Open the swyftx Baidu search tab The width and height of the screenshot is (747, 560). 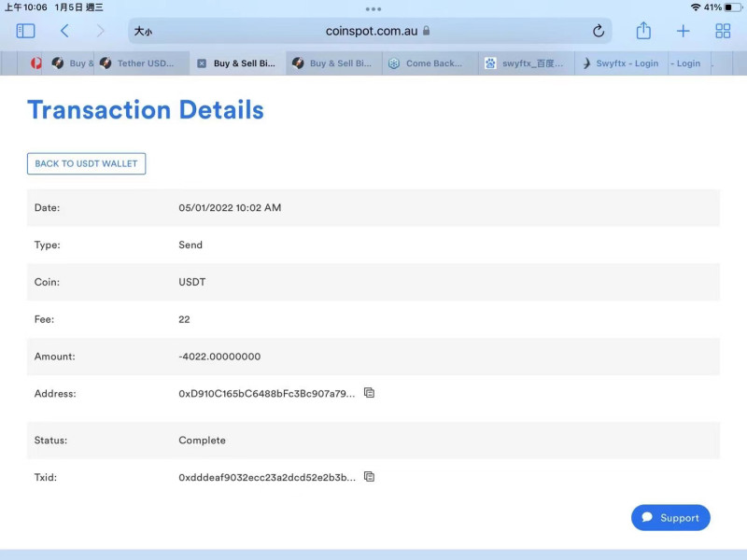[x=528, y=63]
